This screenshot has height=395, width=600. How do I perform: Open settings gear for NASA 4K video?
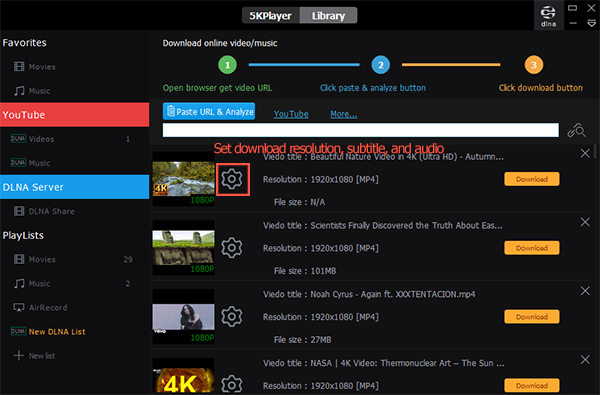point(232,384)
